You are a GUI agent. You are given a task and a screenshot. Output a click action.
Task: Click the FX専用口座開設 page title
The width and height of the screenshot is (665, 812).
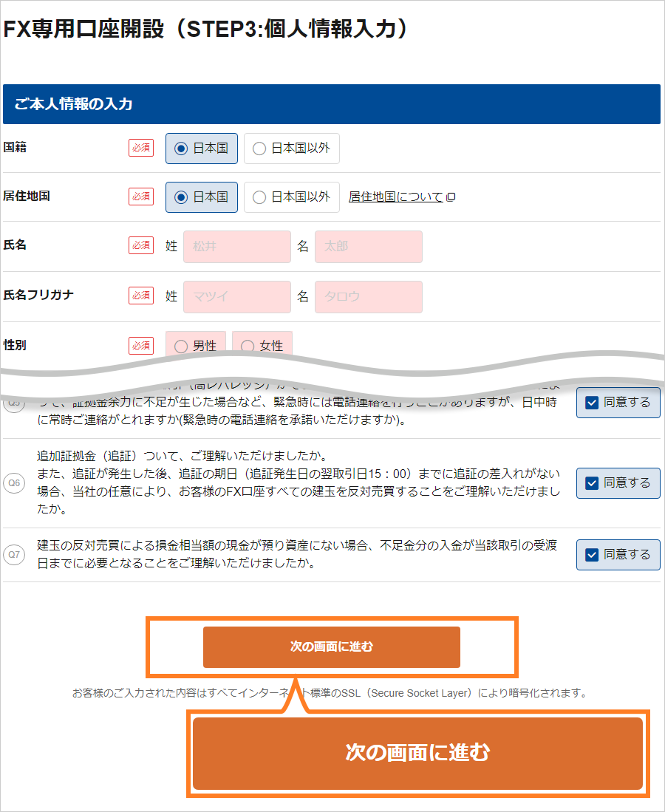pyautogui.click(x=205, y=30)
